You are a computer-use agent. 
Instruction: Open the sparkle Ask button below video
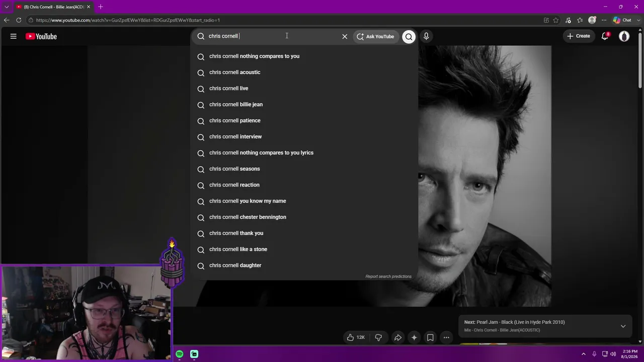pos(414,337)
